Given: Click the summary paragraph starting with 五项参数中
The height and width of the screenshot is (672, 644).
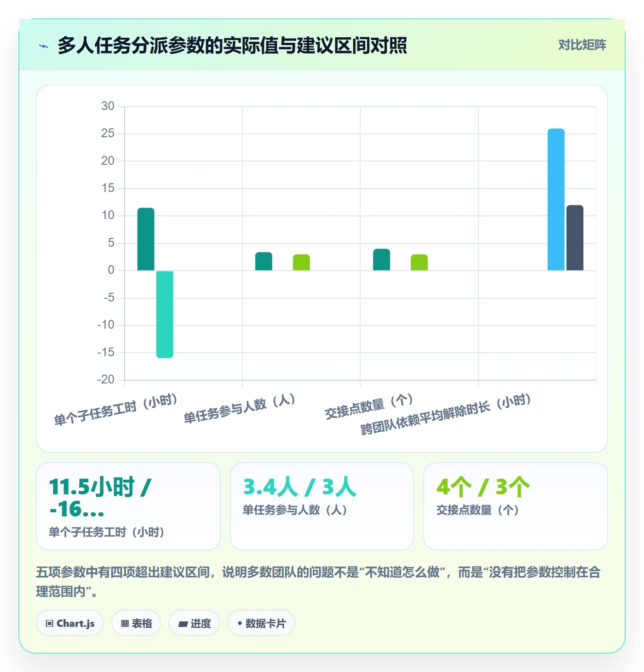Looking at the screenshot, I should click(x=318, y=582).
